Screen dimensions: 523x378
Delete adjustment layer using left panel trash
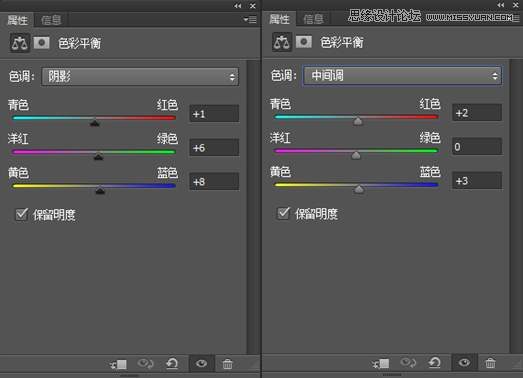tap(227, 364)
